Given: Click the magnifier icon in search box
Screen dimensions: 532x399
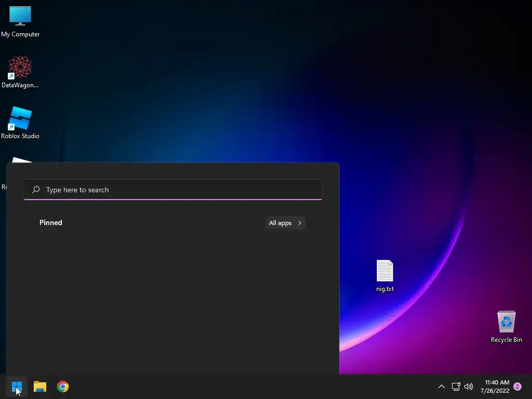Looking at the screenshot, I should [36, 190].
